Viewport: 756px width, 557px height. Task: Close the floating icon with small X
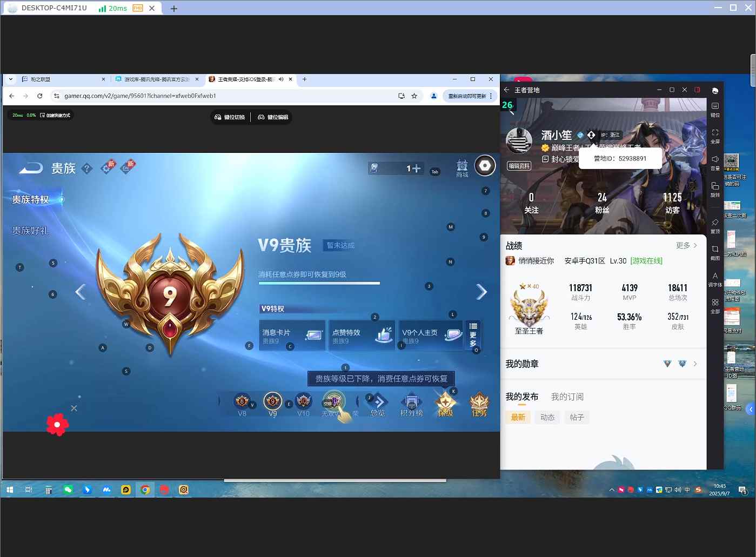tap(74, 408)
